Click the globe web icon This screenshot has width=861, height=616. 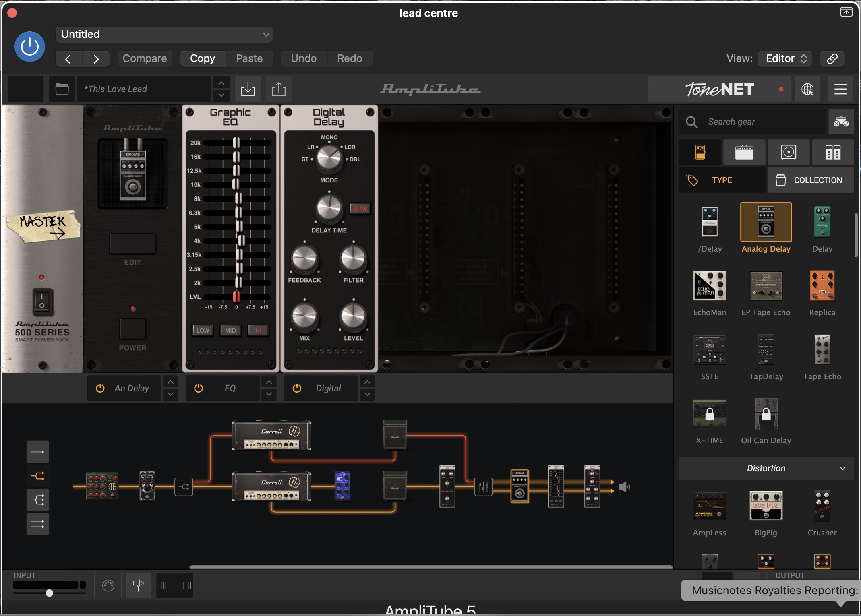pyautogui.click(x=807, y=89)
